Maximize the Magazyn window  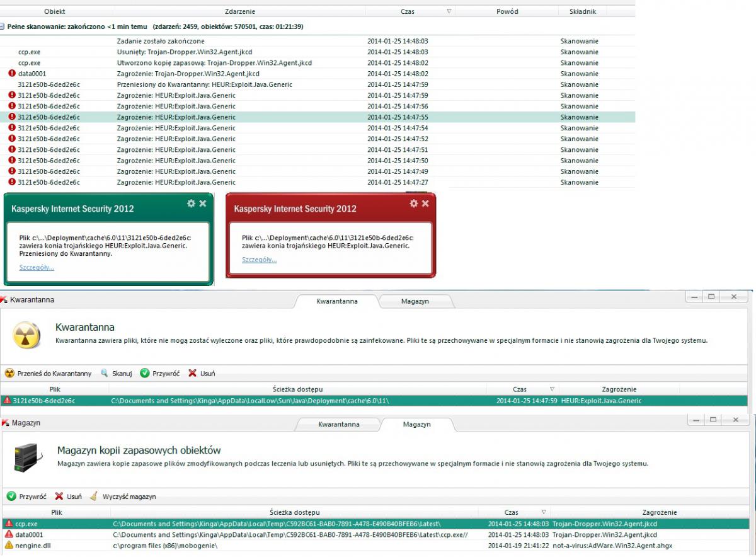713,420
